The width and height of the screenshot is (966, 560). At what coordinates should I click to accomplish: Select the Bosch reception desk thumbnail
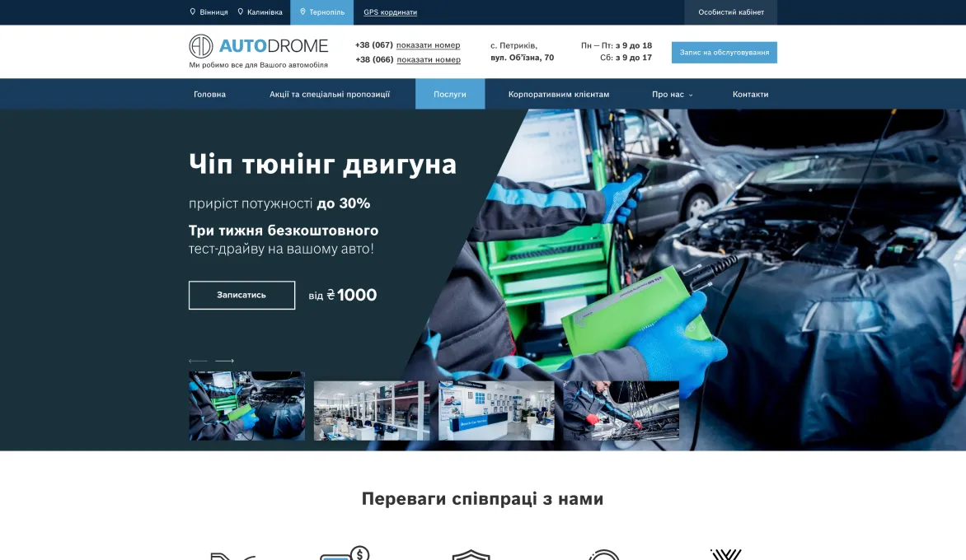[x=496, y=410]
